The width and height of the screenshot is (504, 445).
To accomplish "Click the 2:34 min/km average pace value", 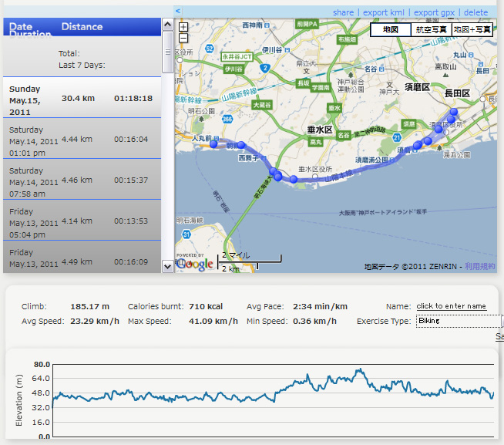I will tap(320, 306).
